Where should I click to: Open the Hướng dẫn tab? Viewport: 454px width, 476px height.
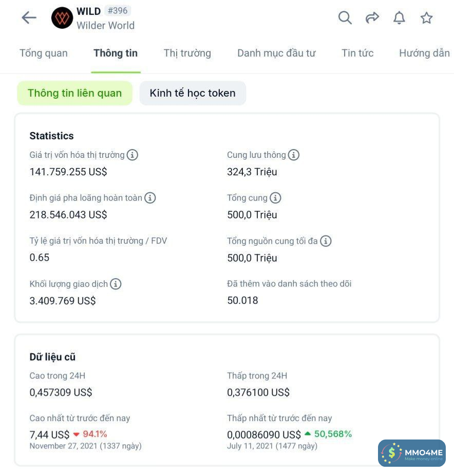[x=424, y=53]
